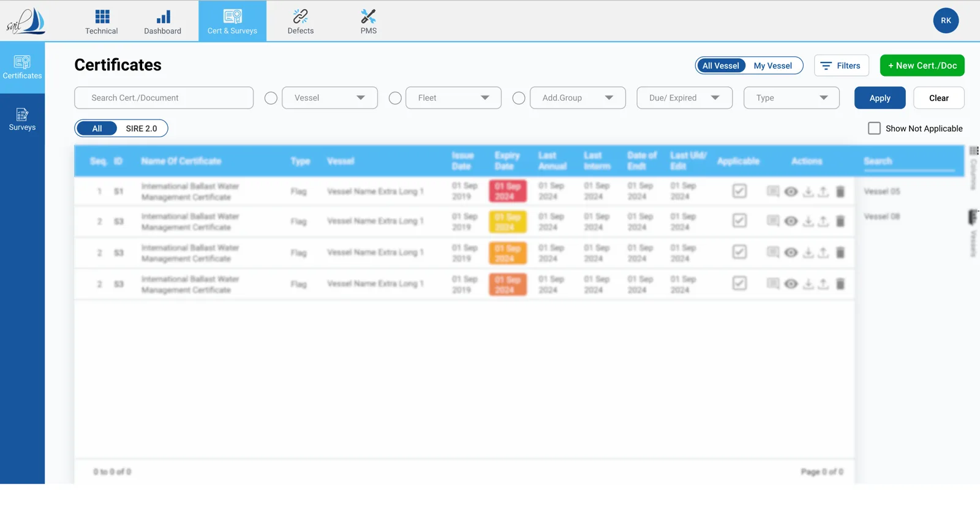Select the Fleet radio button
The width and height of the screenshot is (980, 517).
click(x=395, y=98)
